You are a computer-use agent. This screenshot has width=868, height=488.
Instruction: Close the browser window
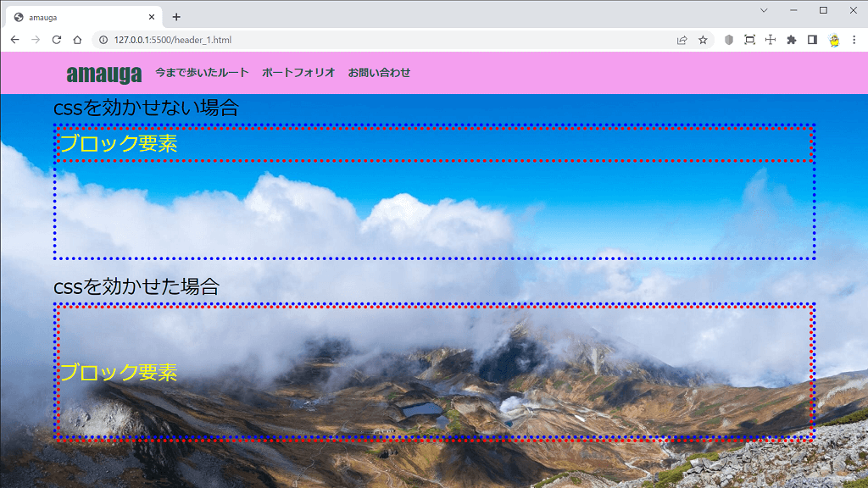point(853,10)
